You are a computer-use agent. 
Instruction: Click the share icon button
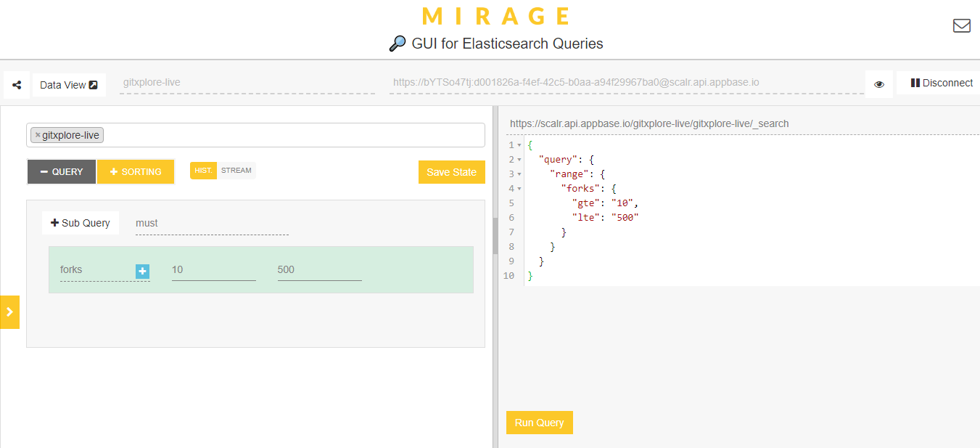17,85
